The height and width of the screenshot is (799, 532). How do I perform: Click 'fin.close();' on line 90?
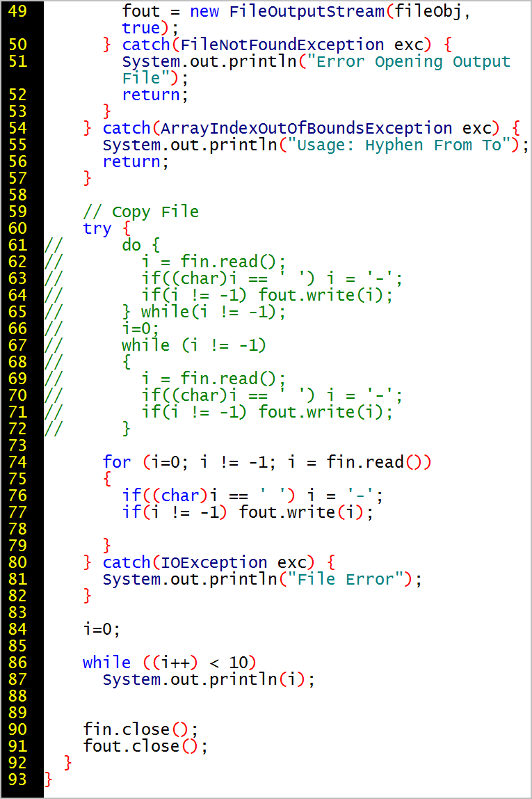[141, 729]
